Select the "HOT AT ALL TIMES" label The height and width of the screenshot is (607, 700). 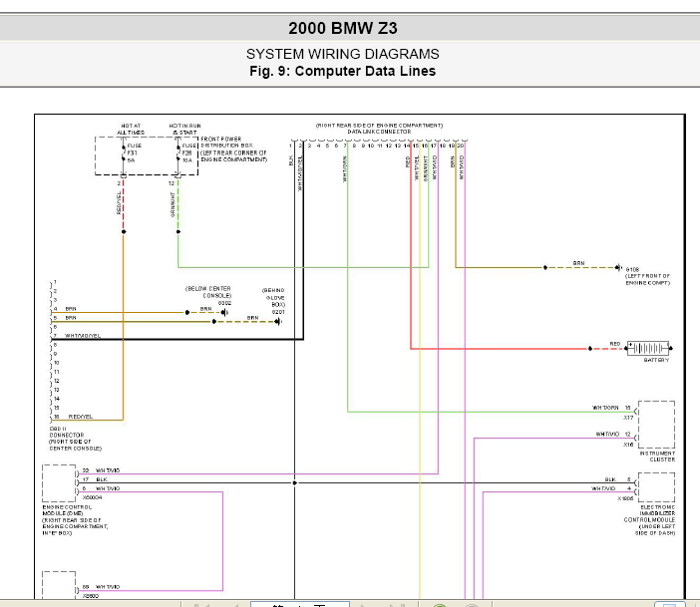point(131,129)
